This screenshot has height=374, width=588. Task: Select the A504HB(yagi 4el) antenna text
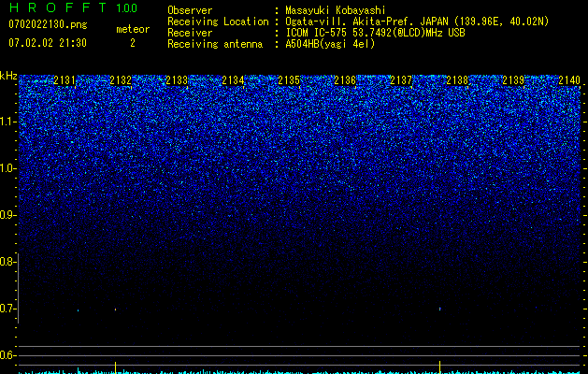(330, 44)
